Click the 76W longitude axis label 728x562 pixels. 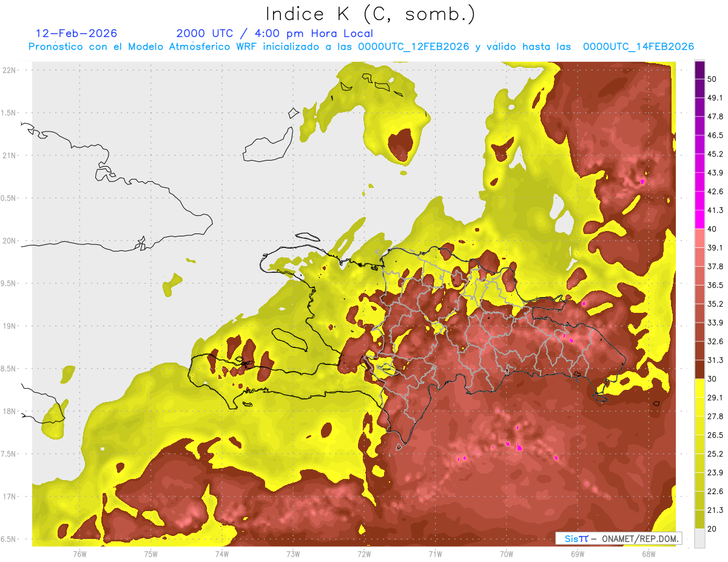[x=79, y=554]
